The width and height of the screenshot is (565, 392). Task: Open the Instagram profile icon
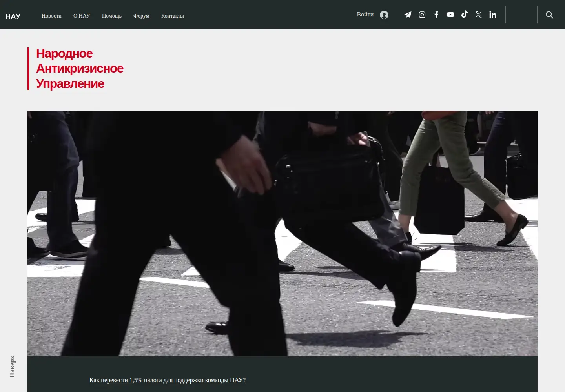click(x=422, y=15)
